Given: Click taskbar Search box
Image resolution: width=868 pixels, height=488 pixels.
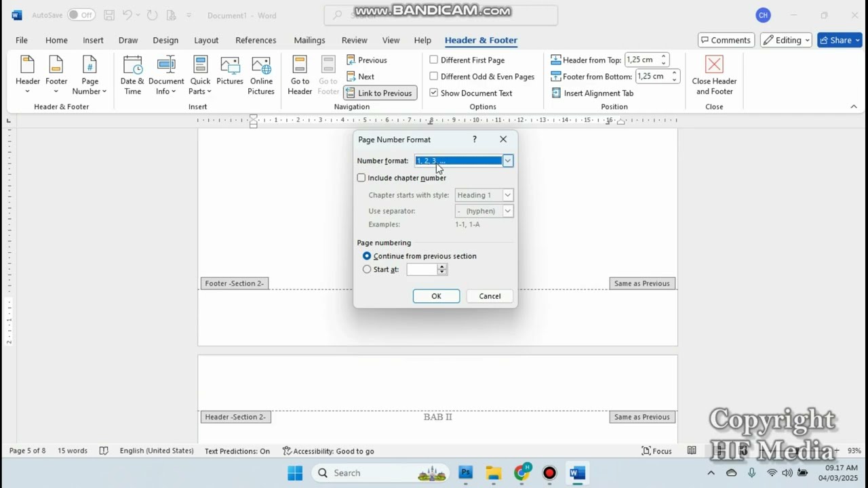Looking at the screenshot, I should (382, 473).
